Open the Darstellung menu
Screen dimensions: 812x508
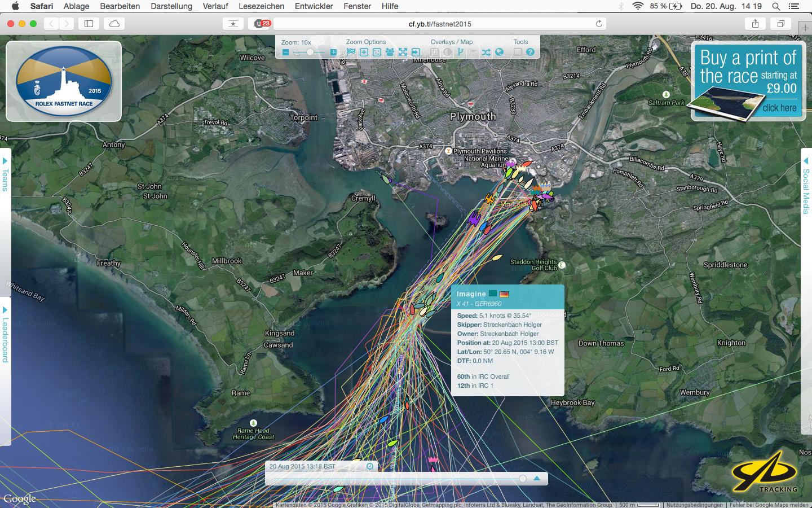click(x=171, y=6)
